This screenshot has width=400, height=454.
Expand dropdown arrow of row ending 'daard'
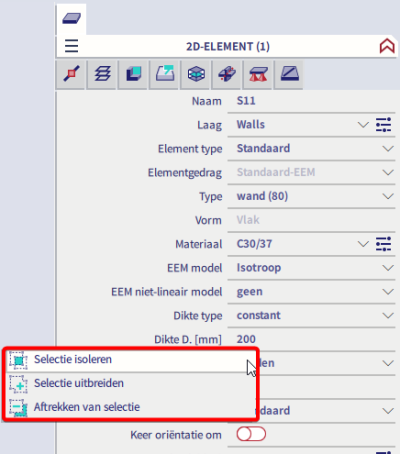(x=388, y=411)
